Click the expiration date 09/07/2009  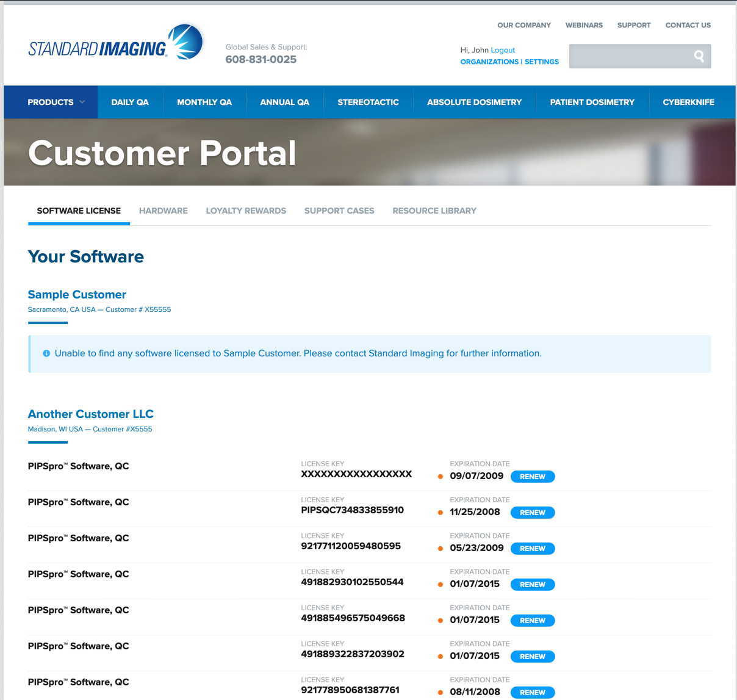click(x=476, y=476)
